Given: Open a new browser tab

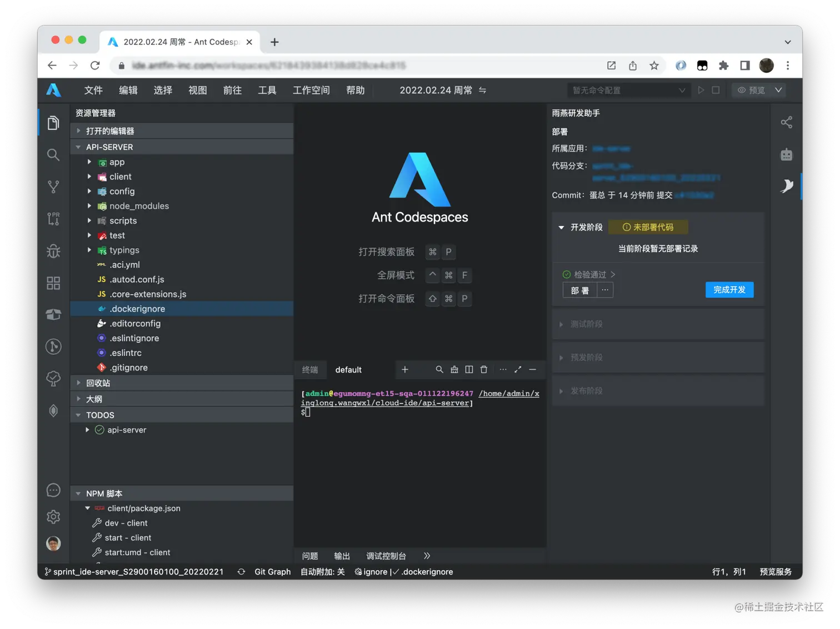Looking at the screenshot, I should (x=274, y=42).
